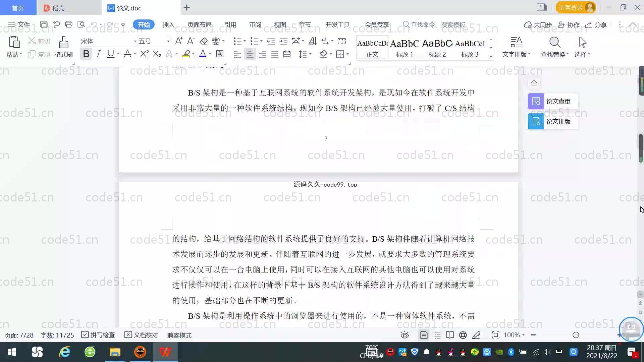The width and height of the screenshot is (644, 362).
Task: Switch to the Review (审阅) tab
Action: [255, 24]
